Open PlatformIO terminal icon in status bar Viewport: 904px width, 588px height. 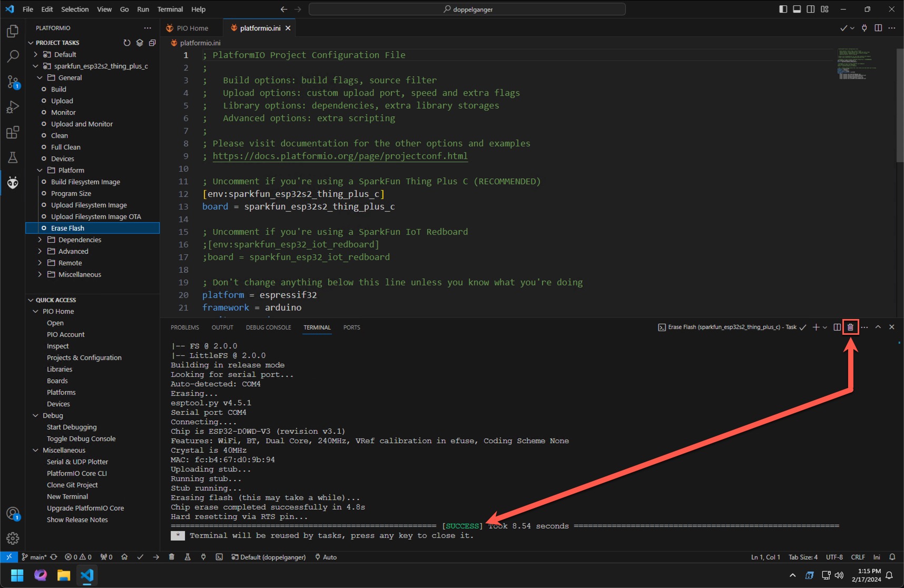(x=219, y=557)
